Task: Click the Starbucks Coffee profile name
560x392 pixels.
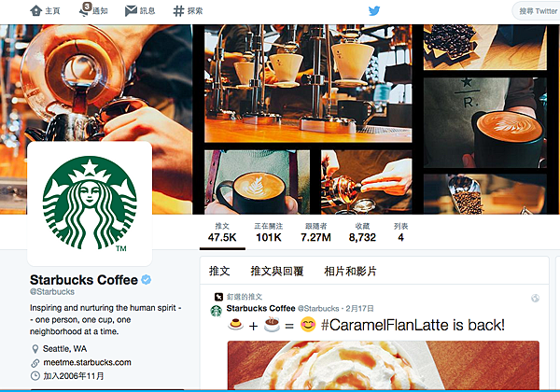Action: [84, 280]
